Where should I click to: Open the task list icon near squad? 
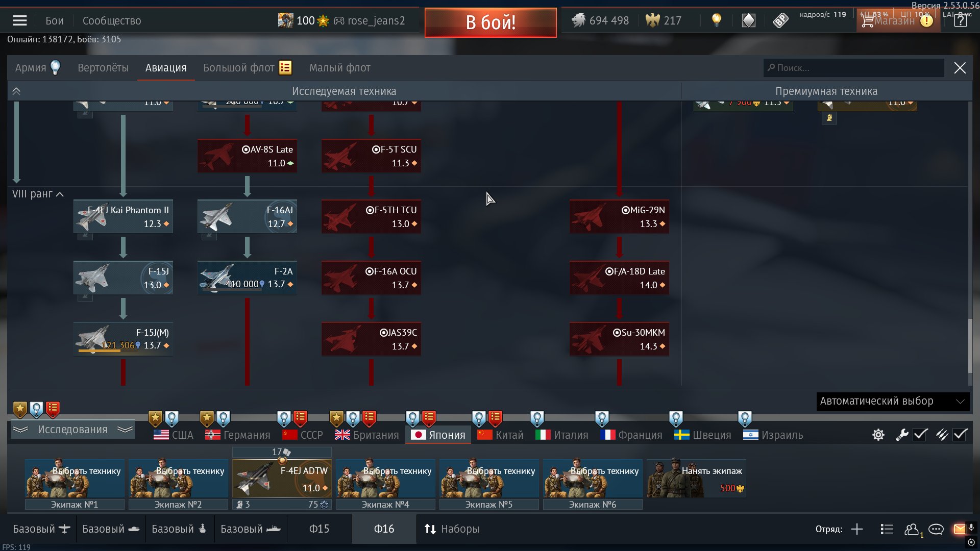pyautogui.click(x=887, y=529)
